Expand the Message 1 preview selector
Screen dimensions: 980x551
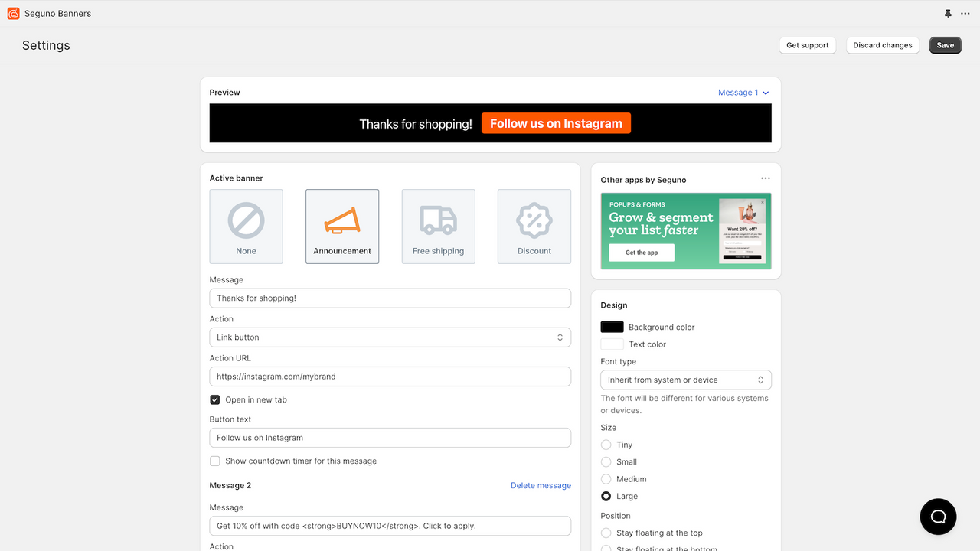(x=742, y=92)
